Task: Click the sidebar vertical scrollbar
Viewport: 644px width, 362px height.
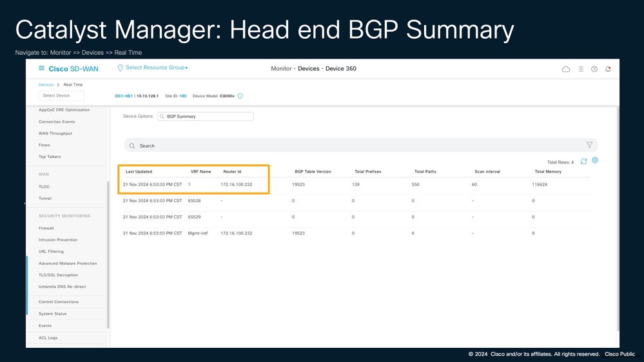Action: tap(108, 254)
